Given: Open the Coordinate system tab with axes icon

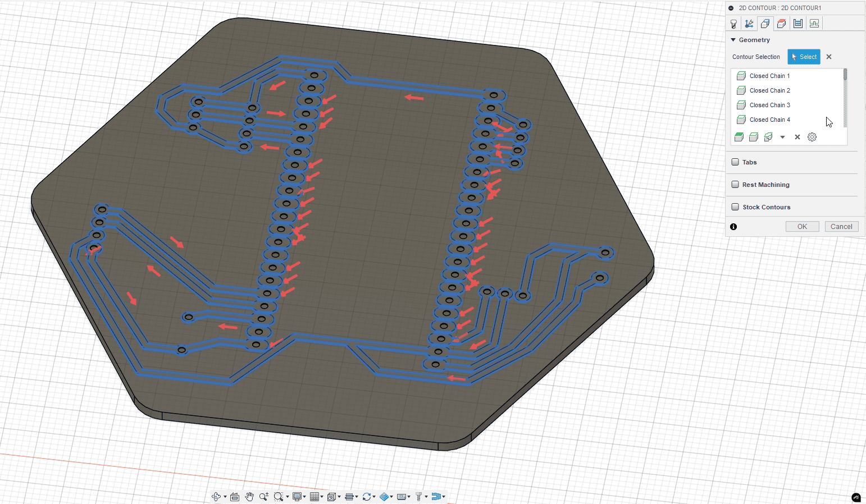Looking at the screenshot, I should tap(749, 24).
